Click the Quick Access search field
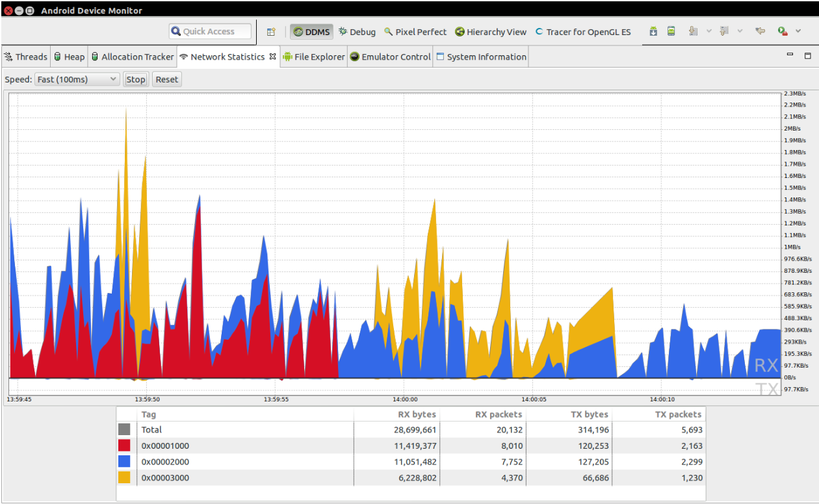Image resolution: width=819 pixels, height=504 pixels. tap(210, 31)
